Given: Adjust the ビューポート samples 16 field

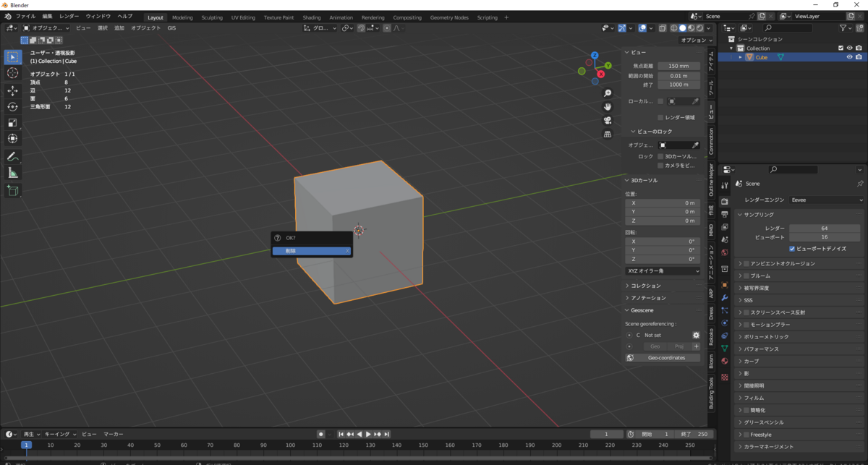Looking at the screenshot, I should (824, 237).
